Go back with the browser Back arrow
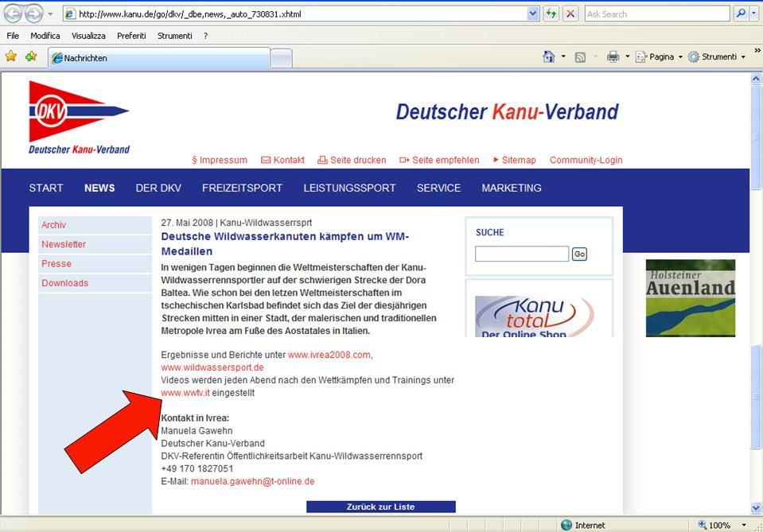The height and width of the screenshot is (532, 763). click(14, 14)
